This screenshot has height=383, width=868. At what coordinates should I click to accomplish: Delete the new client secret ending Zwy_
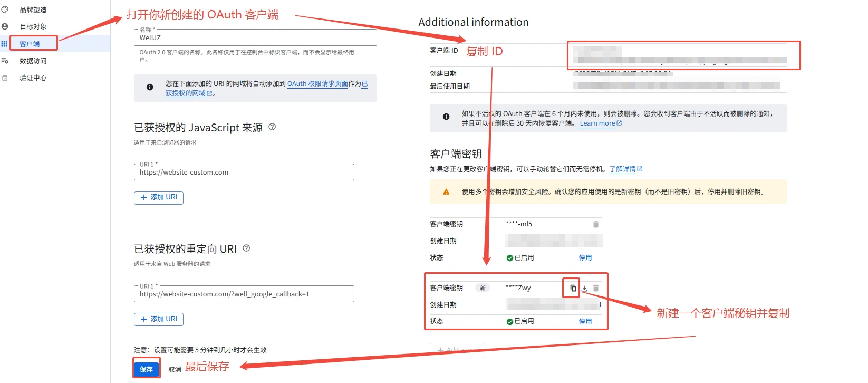[x=596, y=289]
